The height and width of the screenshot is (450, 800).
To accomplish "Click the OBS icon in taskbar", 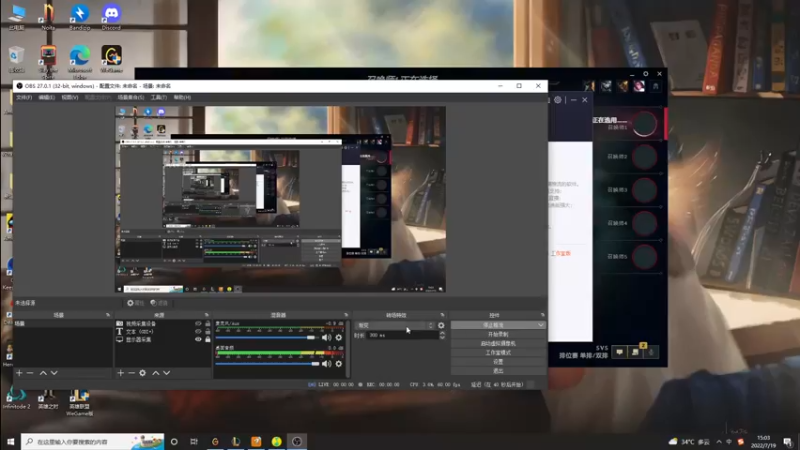I will 297,441.
